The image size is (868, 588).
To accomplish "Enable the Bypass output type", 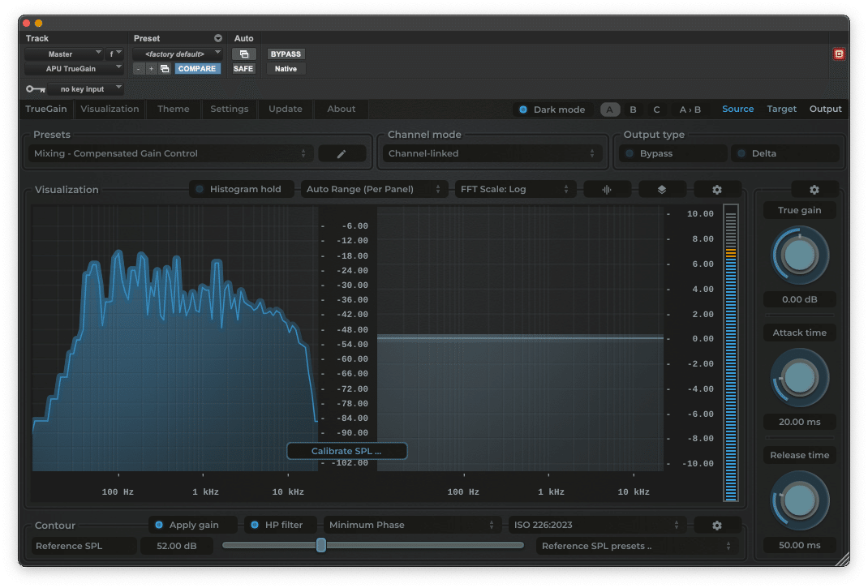I will (x=672, y=152).
